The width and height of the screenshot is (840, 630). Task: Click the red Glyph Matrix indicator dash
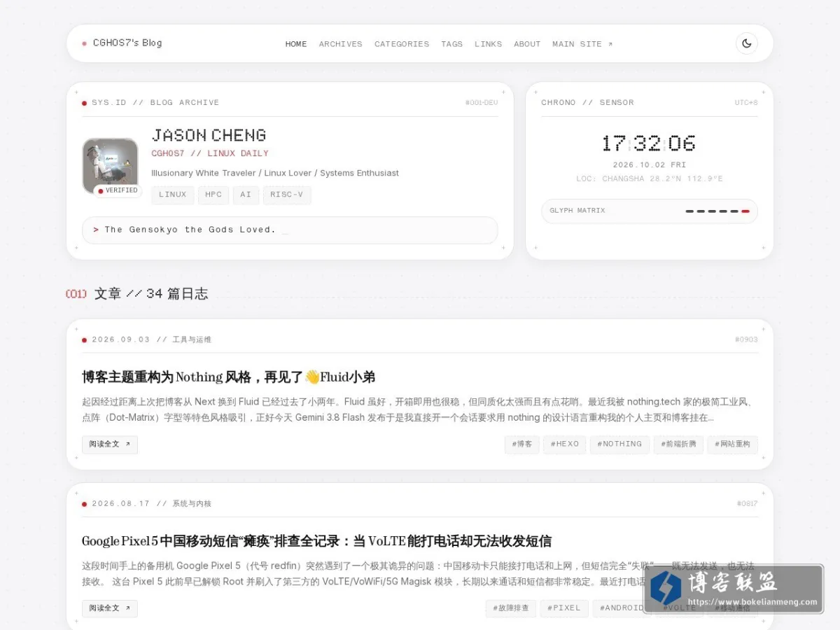[745, 211]
